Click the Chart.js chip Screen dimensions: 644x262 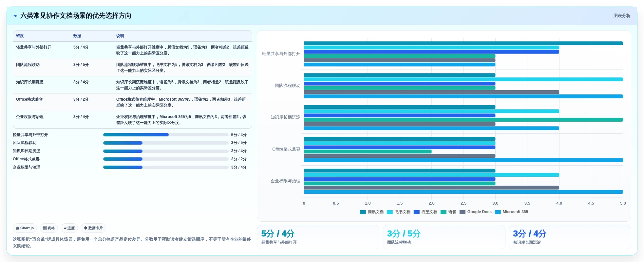[25, 228]
